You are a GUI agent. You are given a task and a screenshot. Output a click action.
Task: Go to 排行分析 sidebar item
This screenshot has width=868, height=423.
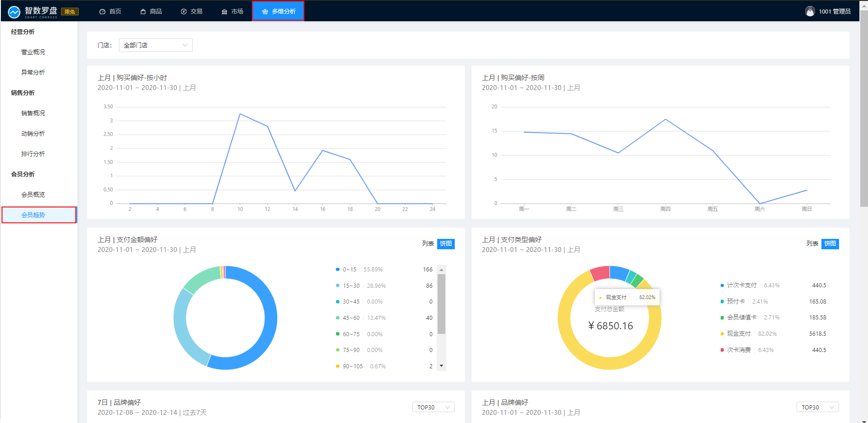point(33,154)
